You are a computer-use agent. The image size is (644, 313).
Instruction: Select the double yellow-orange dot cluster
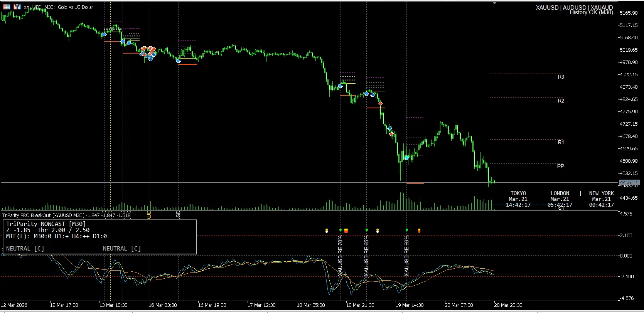[x=346, y=231]
